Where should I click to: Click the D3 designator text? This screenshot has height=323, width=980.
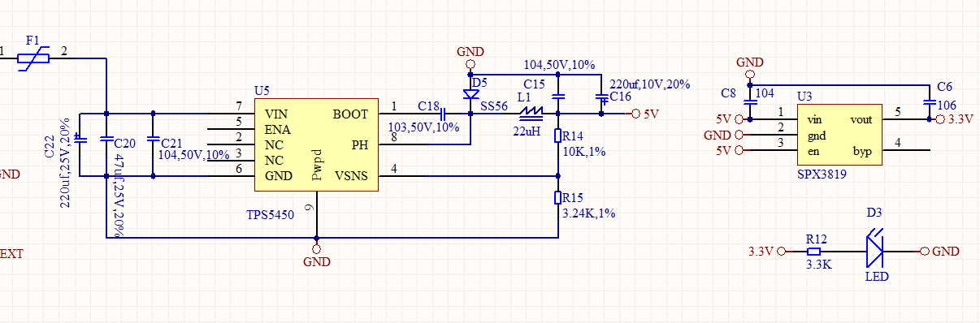click(x=874, y=213)
